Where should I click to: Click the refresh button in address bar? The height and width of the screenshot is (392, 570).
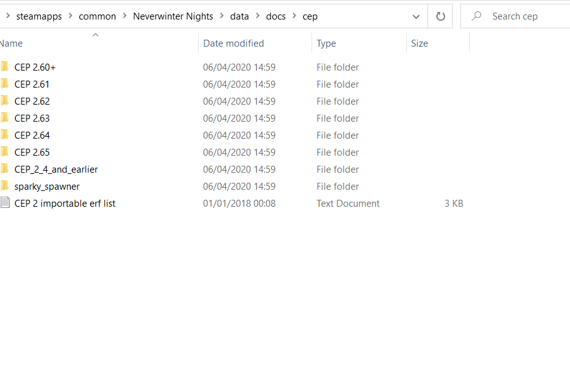point(440,16)
